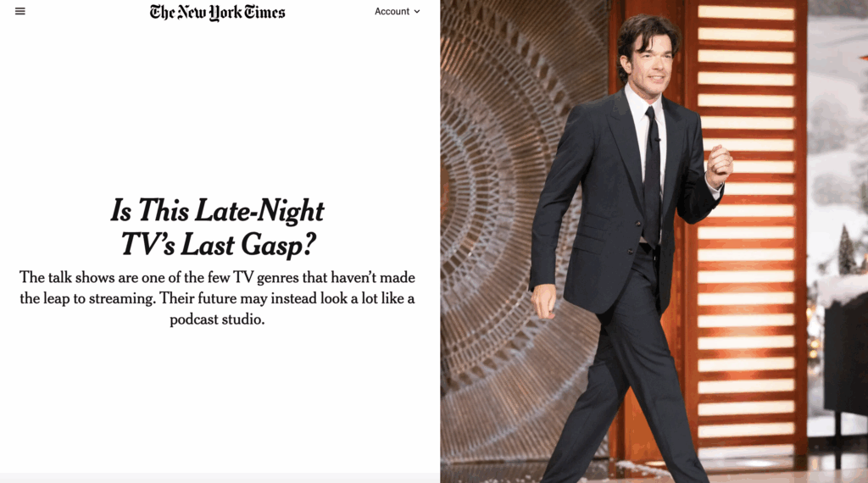Click the summary line starting "The talk shows"
Screen dimensions: 868x483
(217, 277)
